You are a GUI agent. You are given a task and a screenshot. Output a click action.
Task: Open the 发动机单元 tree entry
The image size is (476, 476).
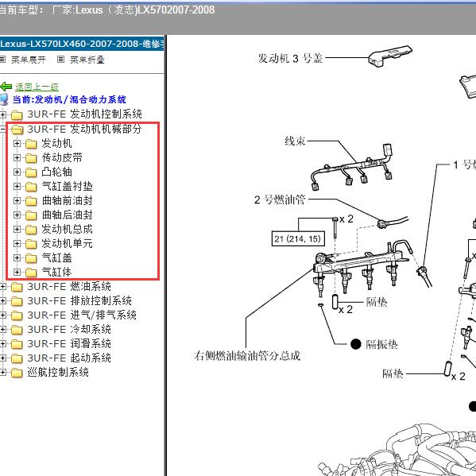click(x=67, y=243)
